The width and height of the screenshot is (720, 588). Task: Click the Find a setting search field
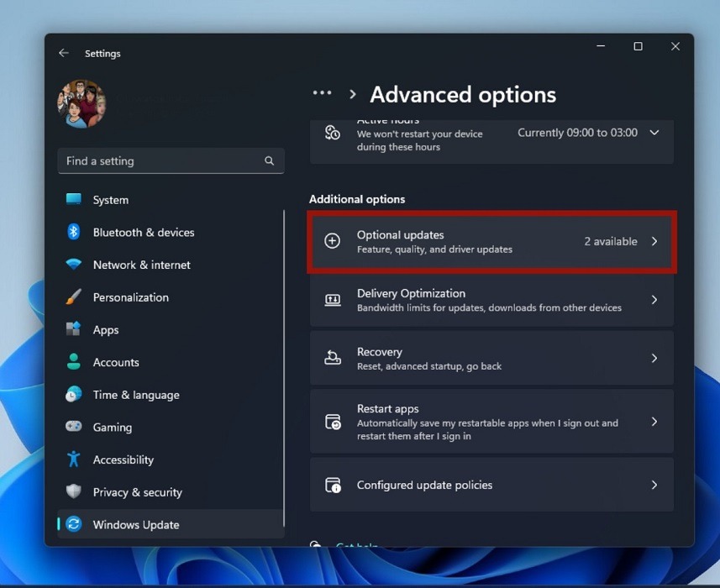pos(160,160)
